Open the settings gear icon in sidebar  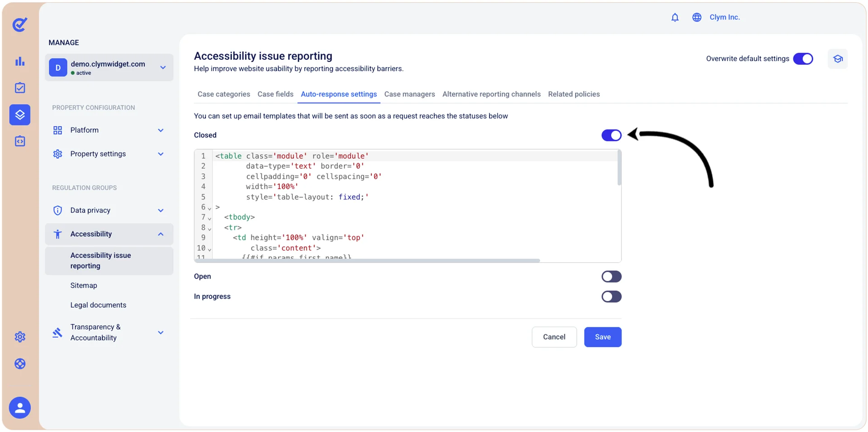pyautogui.click(x=20, y=337)
